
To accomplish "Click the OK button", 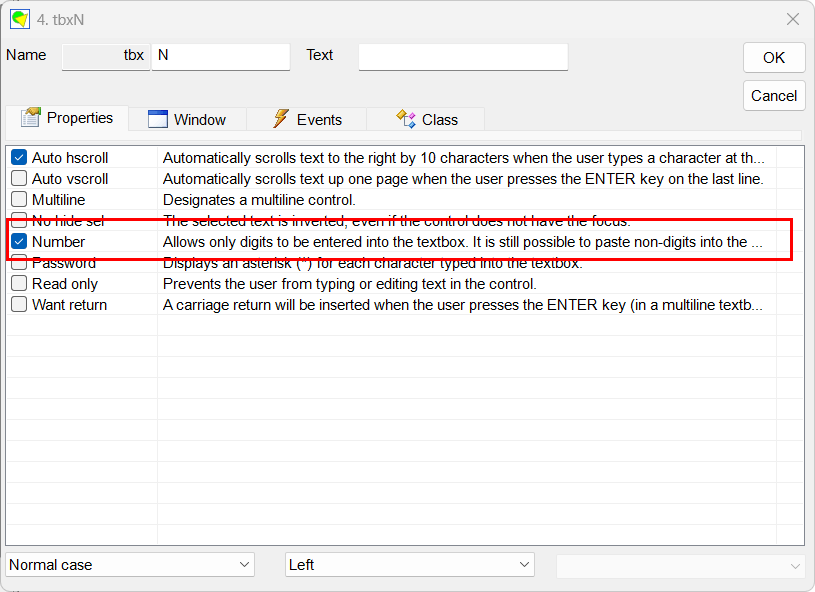I will [774, 58].
